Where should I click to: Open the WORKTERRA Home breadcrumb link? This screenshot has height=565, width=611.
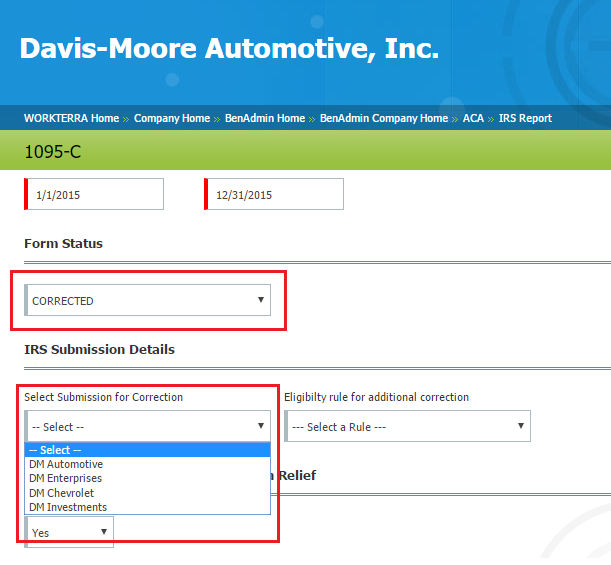pyautogui.click(x=71, y=118)
